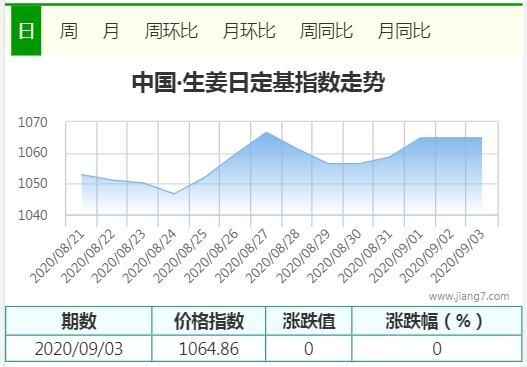Click the 2020/08/21 x-axis date label

point(57,256)
